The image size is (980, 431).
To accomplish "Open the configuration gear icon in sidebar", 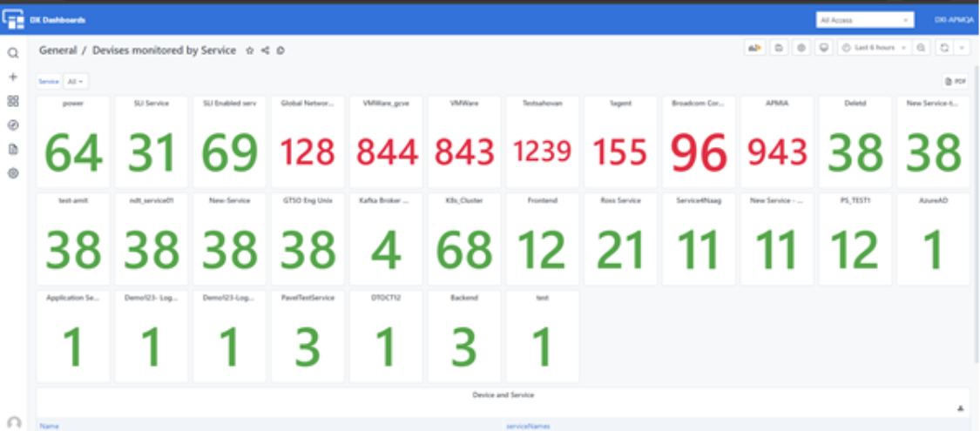I will click(x=13, y=173).
